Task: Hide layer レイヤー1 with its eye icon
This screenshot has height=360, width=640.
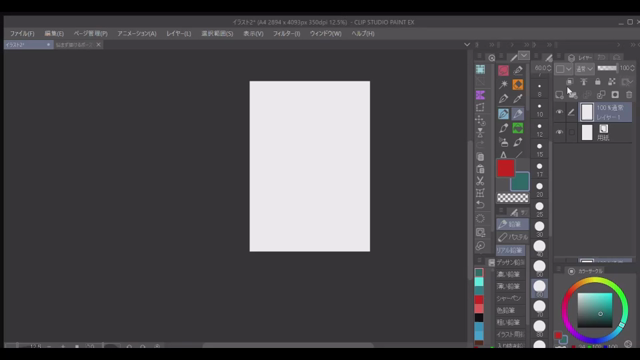Action: click(560, 112)
